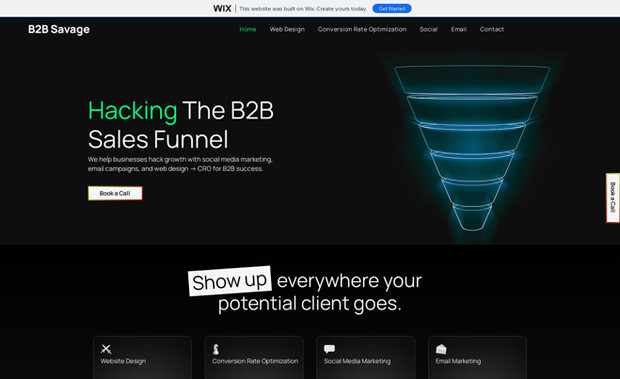620x379 pixels.
Task: Click the Get Started button
Action: 391,8
